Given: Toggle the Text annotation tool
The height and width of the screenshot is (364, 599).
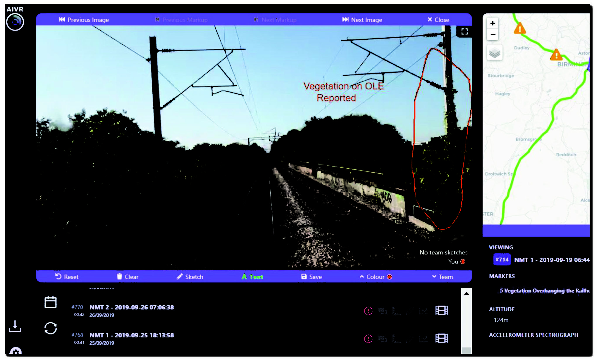Looking at the screenshot, I should click(x=252, y=277).
